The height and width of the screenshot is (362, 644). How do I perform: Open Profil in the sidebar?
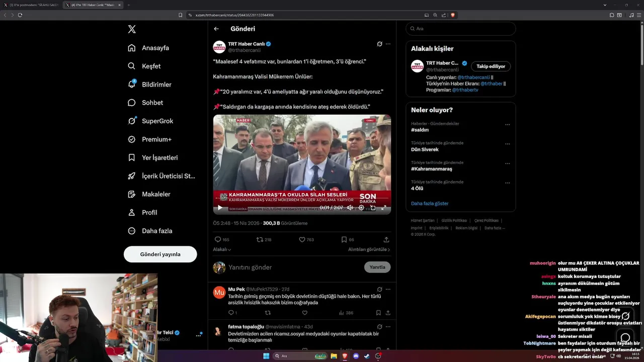coord(142,212)
